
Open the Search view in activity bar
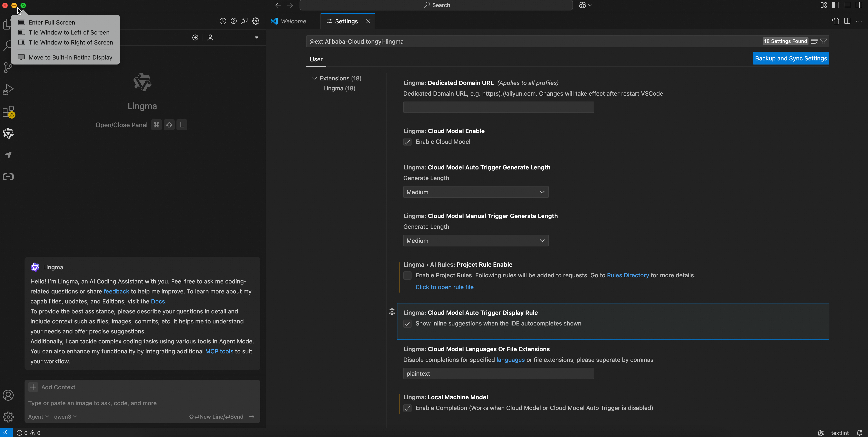point(7,46)
